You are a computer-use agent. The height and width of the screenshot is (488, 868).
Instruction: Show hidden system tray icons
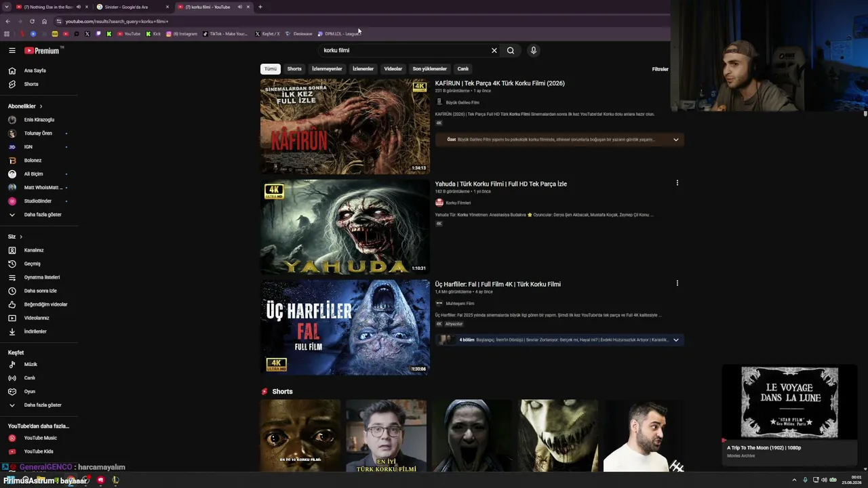click(794, 480)
